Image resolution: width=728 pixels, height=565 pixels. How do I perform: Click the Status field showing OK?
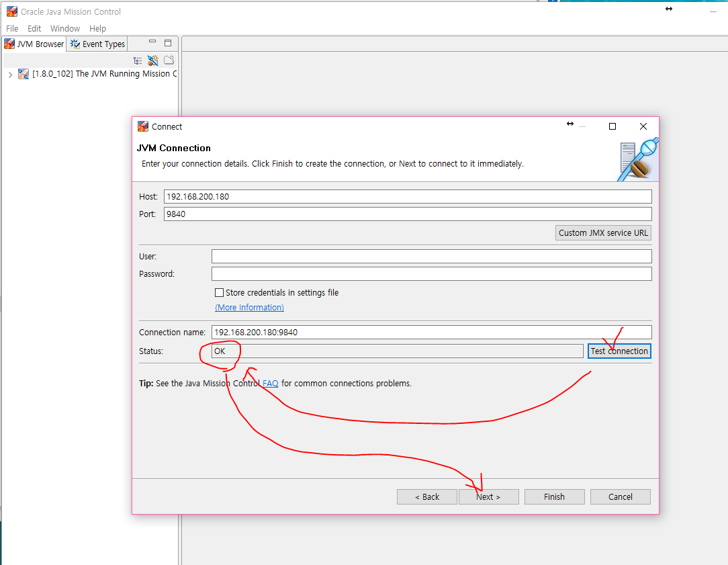tap(397, 351)
